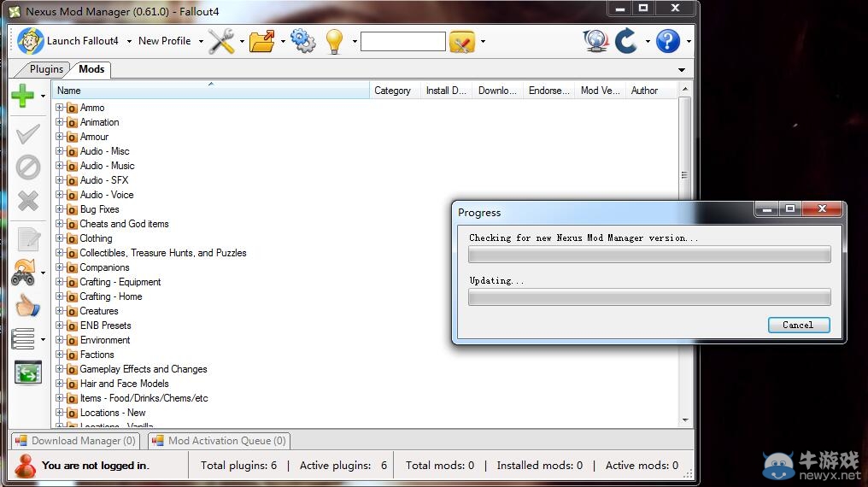This screenshot has height=487, width=868.
Task: Click the mod list scroll up arrow
Action: (685, 89)
